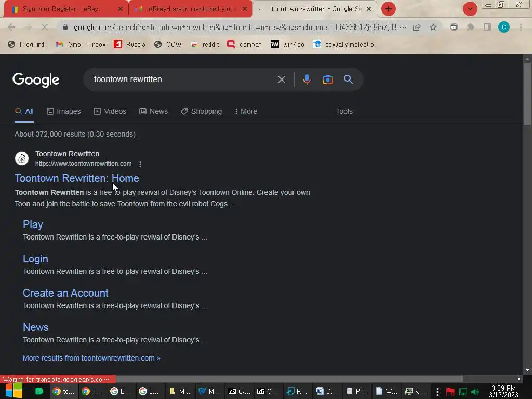Click scroll-right arrow on horizontal scrollbar

519,379
